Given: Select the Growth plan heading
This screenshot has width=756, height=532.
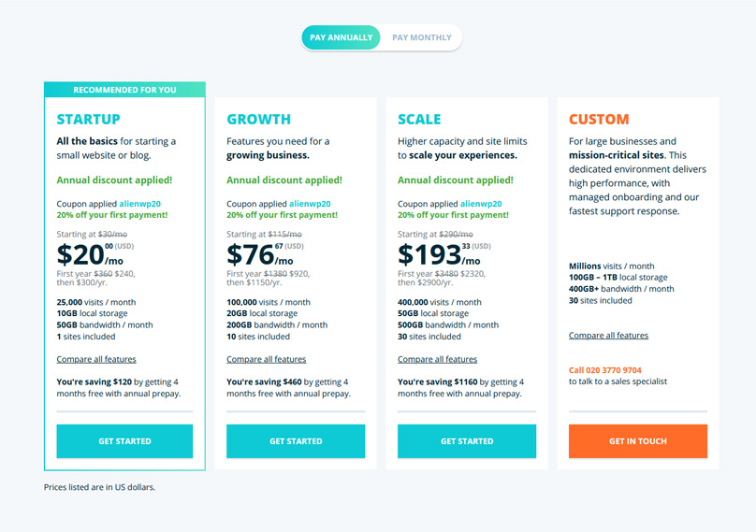Looking at the screenshot, I should tap(258, 120).
